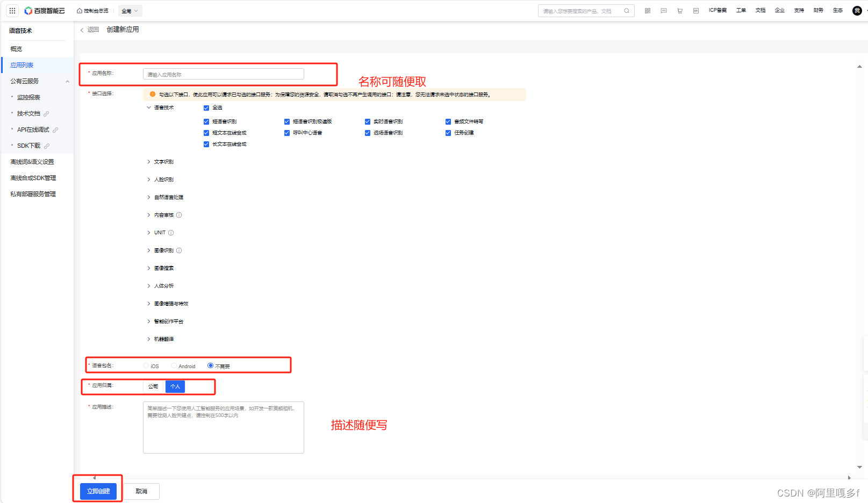Uncheck 任务创建 checkbox

(x=448, y=133)
